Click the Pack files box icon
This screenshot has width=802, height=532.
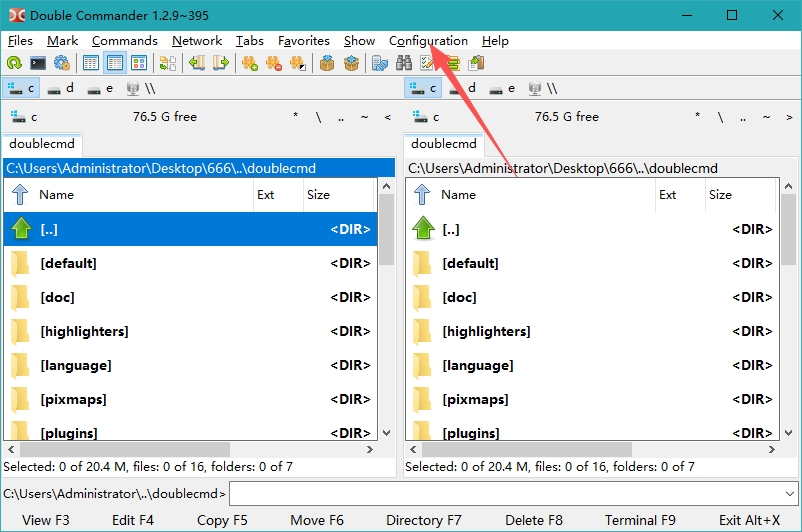pyautogui.click(x=327, y=63)
